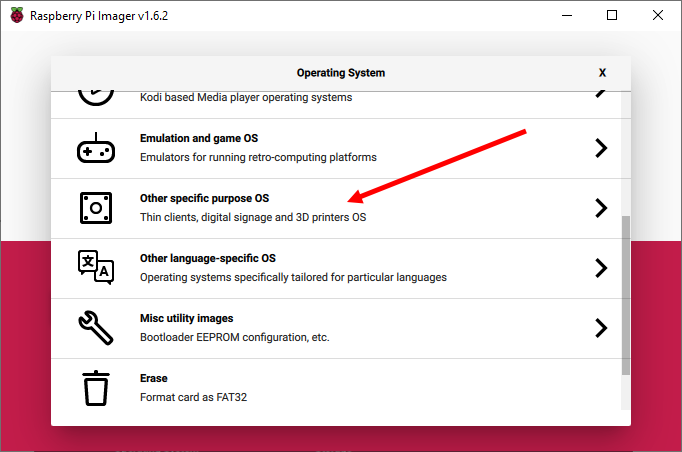Screen dimensions: 682x452
Task: Close the Operating System dialog with X
Action: [x=602, y=73]
